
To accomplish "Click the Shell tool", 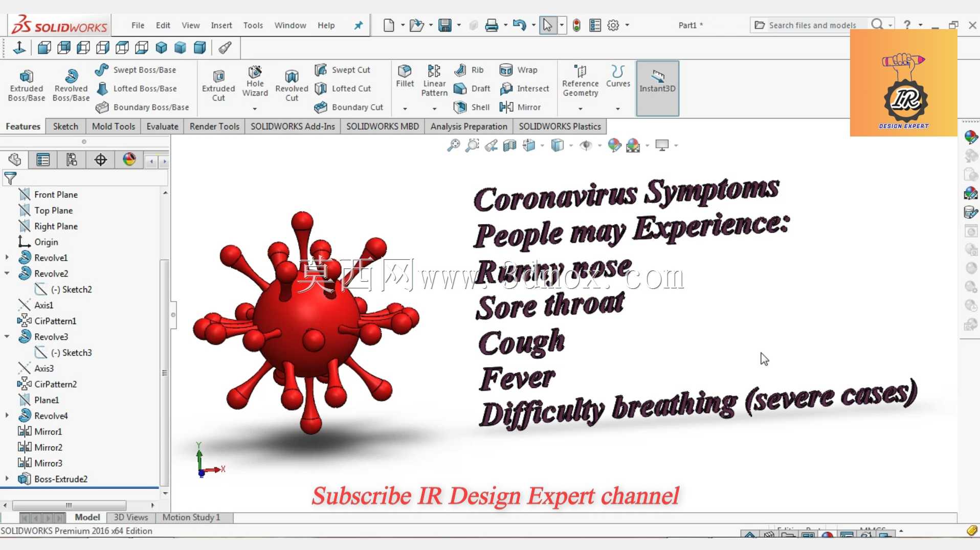I will (472, 107).
